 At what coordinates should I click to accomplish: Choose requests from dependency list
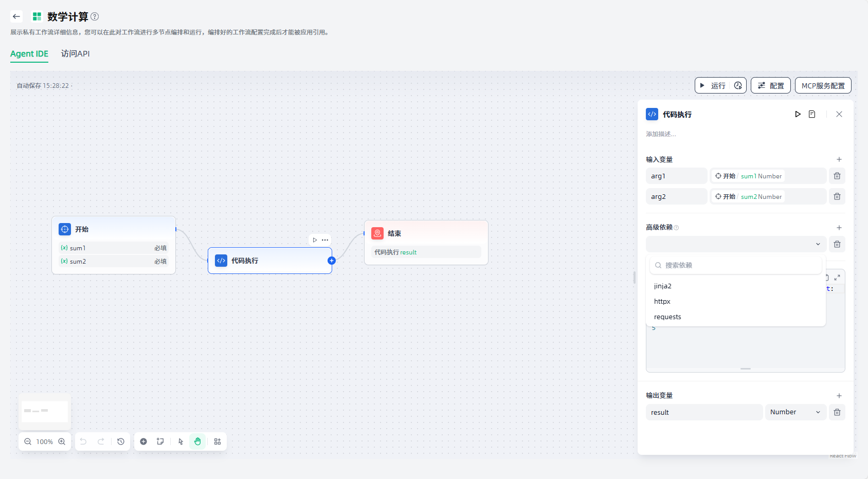667,317
